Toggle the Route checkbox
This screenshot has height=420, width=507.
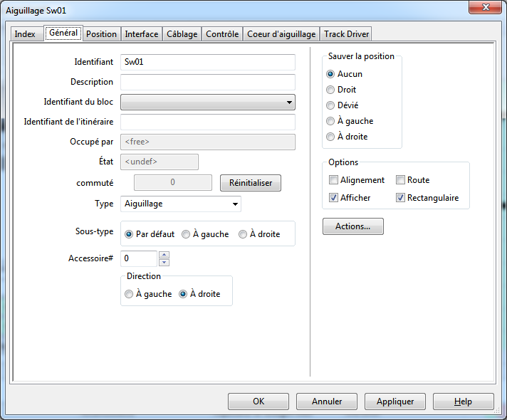click(401, 180)
